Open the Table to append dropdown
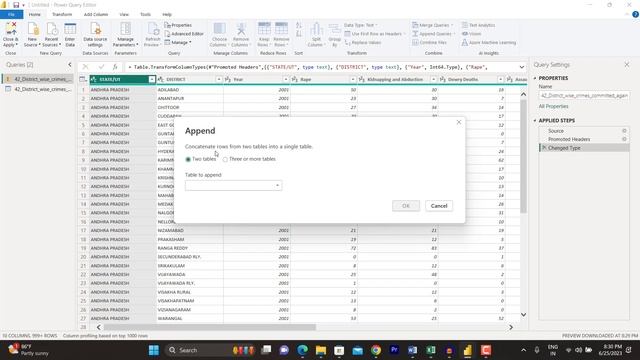 tap(233, 185)
